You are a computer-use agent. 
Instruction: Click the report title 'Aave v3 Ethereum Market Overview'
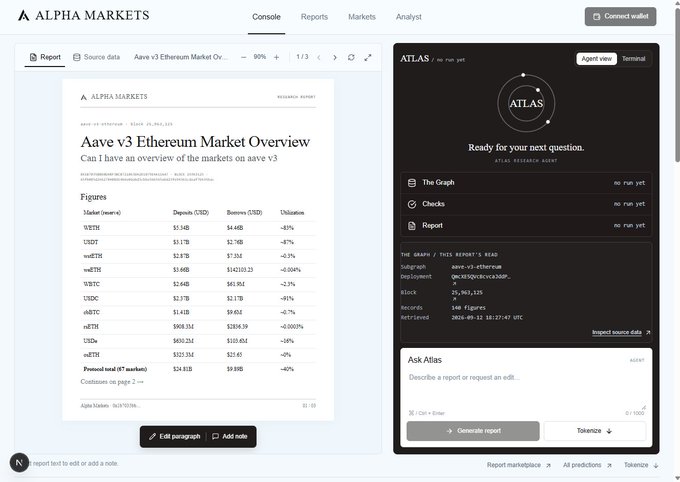point(195,142)
